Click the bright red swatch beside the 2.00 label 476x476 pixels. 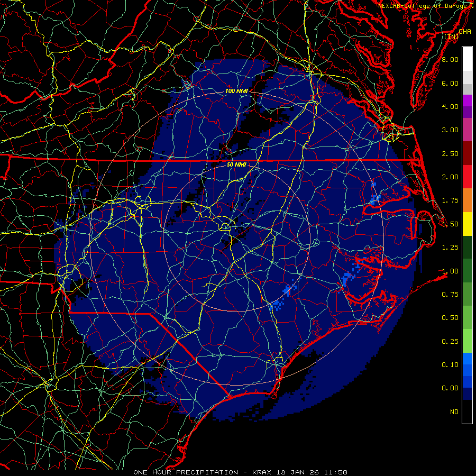coord(467,177)
